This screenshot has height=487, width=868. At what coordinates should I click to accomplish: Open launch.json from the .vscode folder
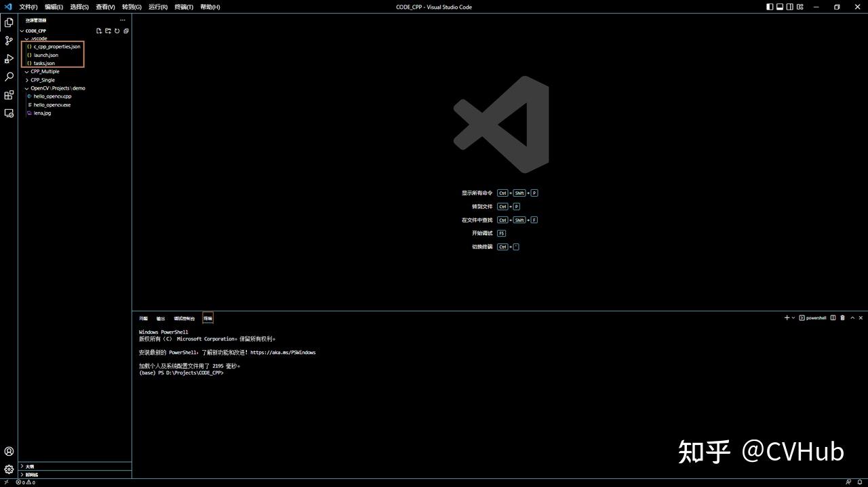[45, 55]
